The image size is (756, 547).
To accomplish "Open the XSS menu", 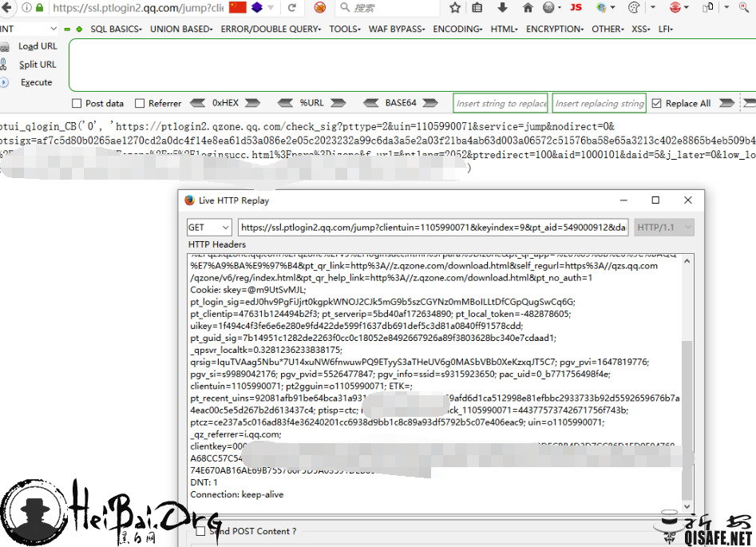I will 641,29.
